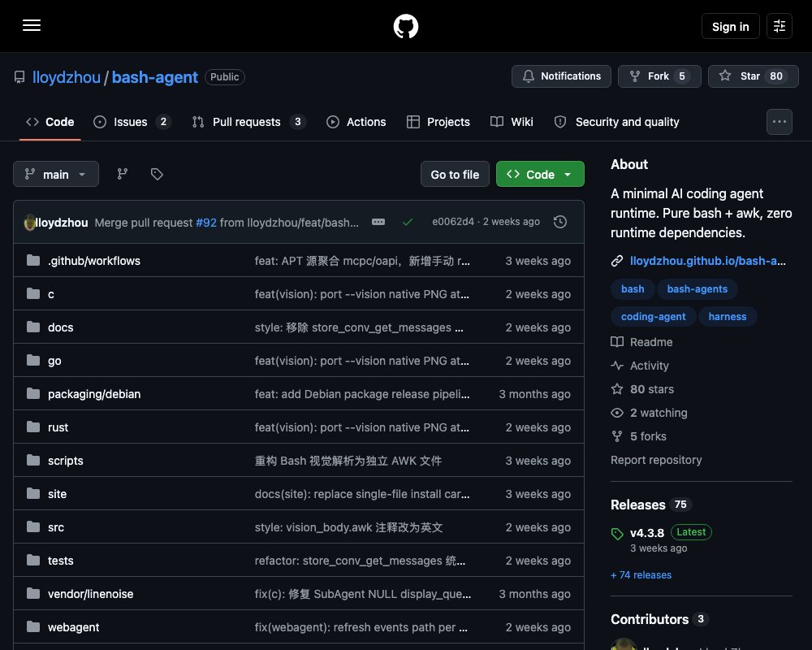Open the Issues tab

pyautogui.click(x=132, y=122)
